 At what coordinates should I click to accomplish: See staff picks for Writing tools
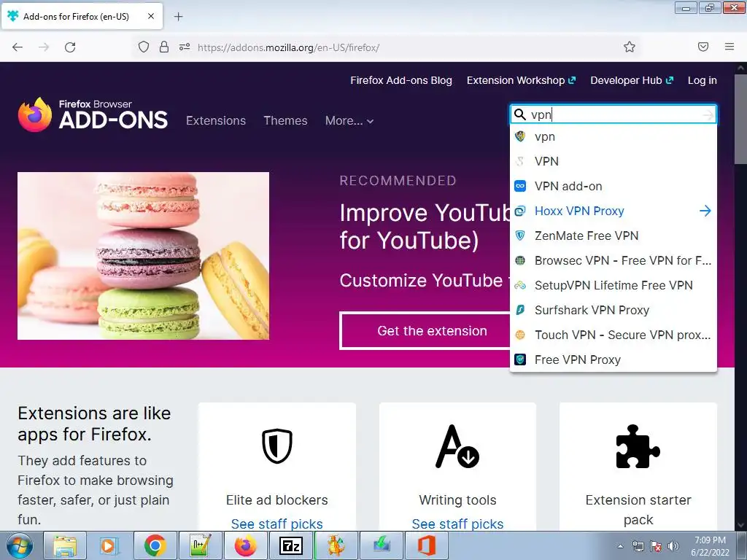pyautogui.click(x=457, y=524)
